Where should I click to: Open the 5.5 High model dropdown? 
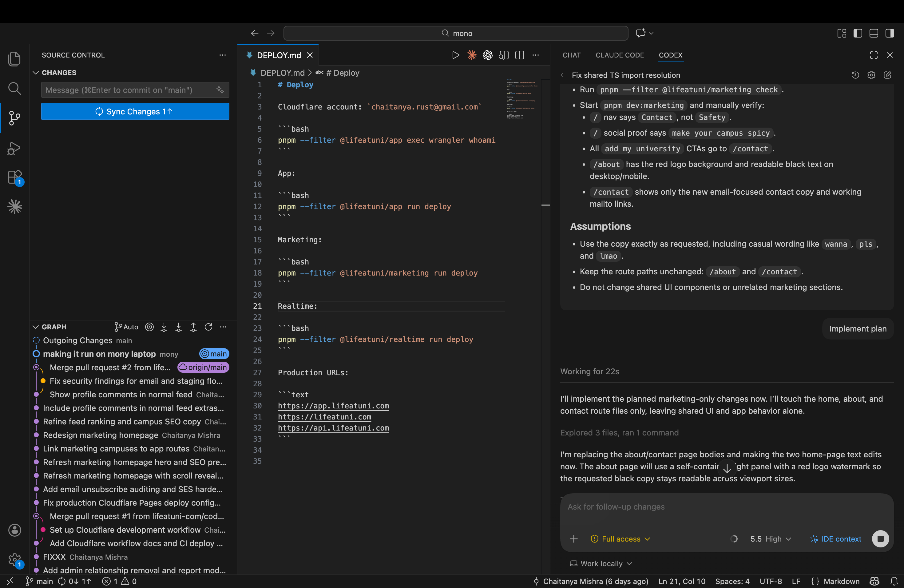(x=770, y=539)
